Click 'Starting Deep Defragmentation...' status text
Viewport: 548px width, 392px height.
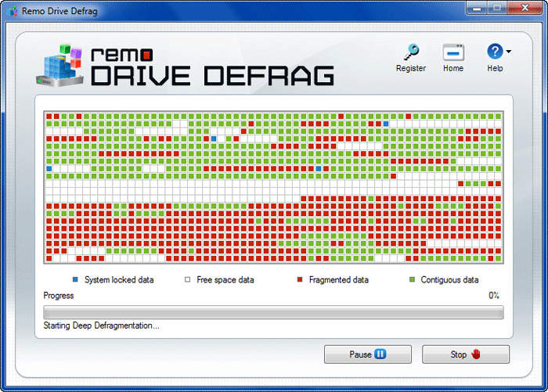tap(101, 325)
